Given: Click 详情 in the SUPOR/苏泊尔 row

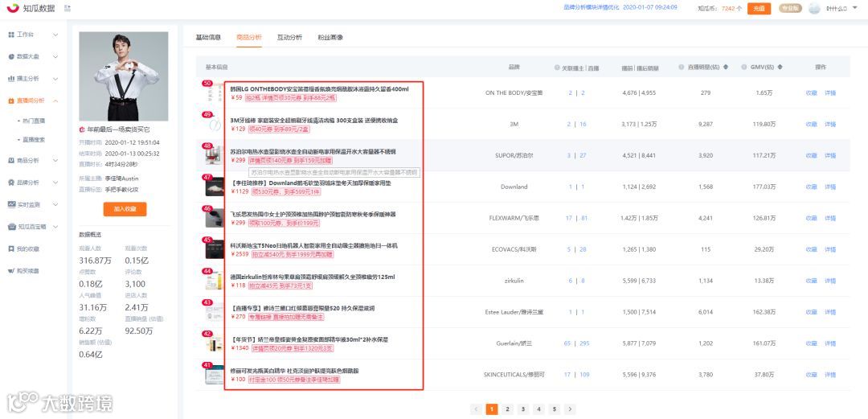Looking at the screenshot, I should pos(830,156).
